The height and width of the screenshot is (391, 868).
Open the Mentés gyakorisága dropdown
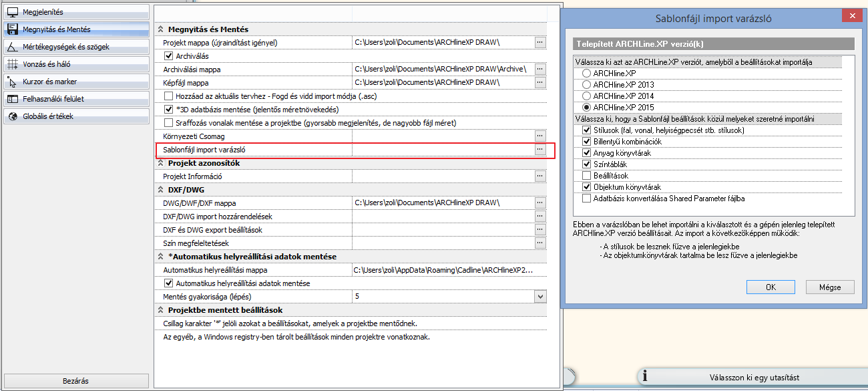pos(540,296)
